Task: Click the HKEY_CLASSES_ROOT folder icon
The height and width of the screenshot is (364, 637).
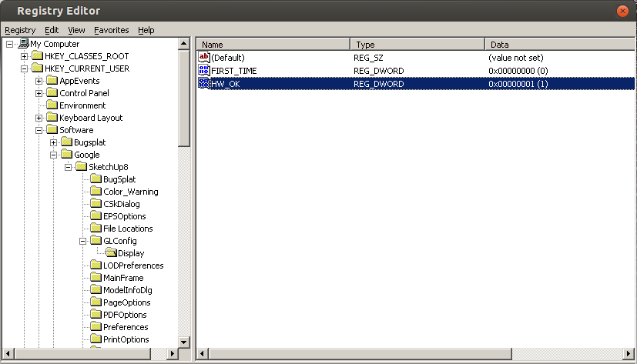Action: click(x=38, y=56)
